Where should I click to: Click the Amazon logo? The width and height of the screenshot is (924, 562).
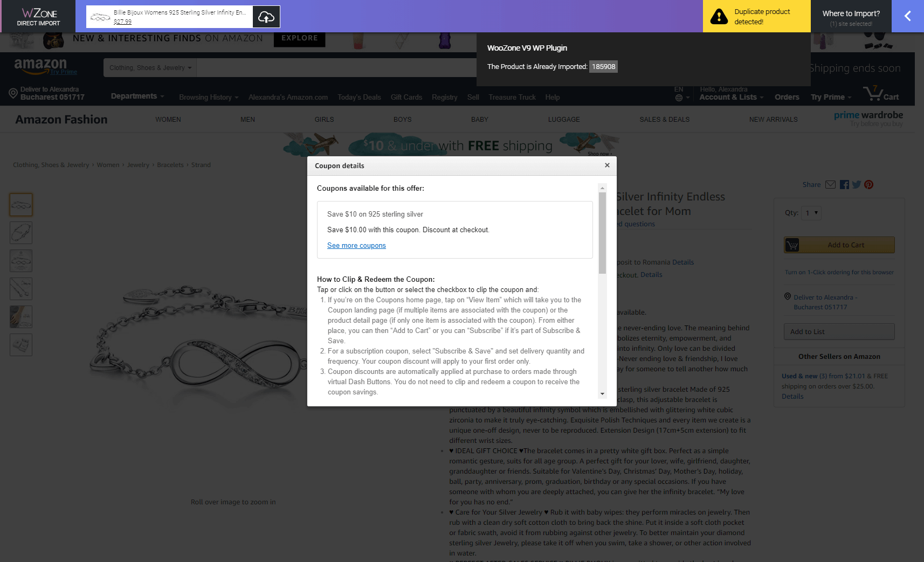pos(41,66)
